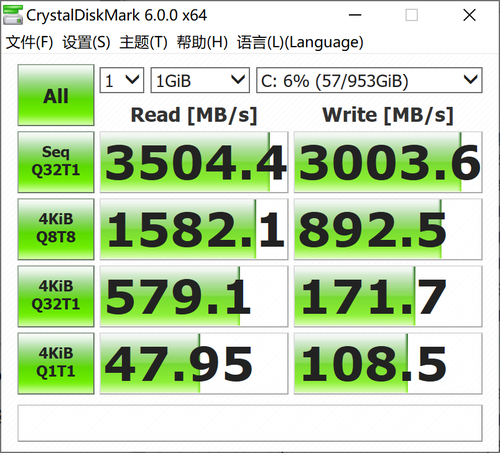
Task: Open the 帮助(H) menu
Action: [202, 42]
